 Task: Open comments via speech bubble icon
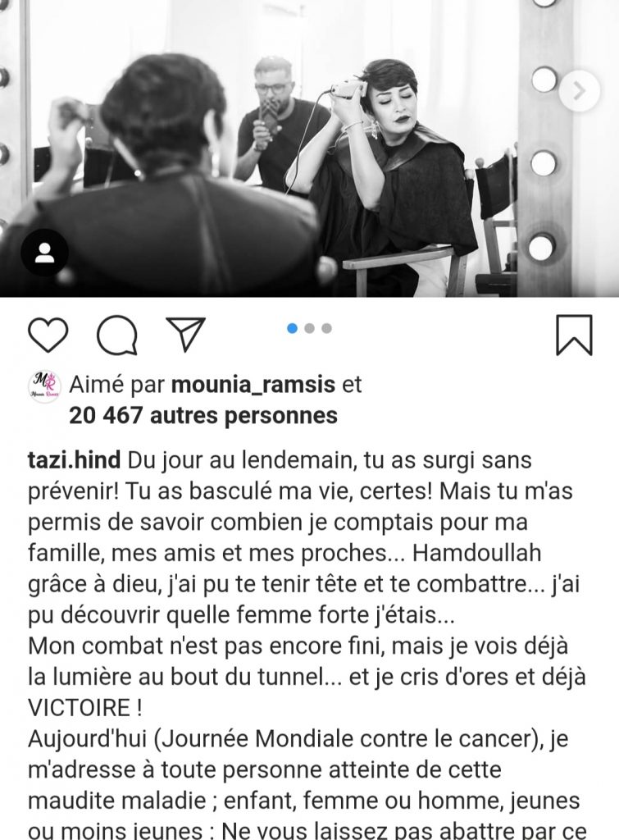pos(116,336)
